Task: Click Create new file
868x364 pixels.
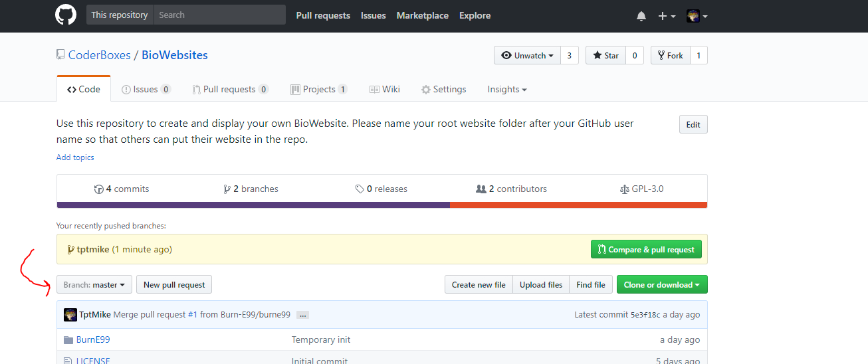Action: pyautogui.click(x=479, y=284)
